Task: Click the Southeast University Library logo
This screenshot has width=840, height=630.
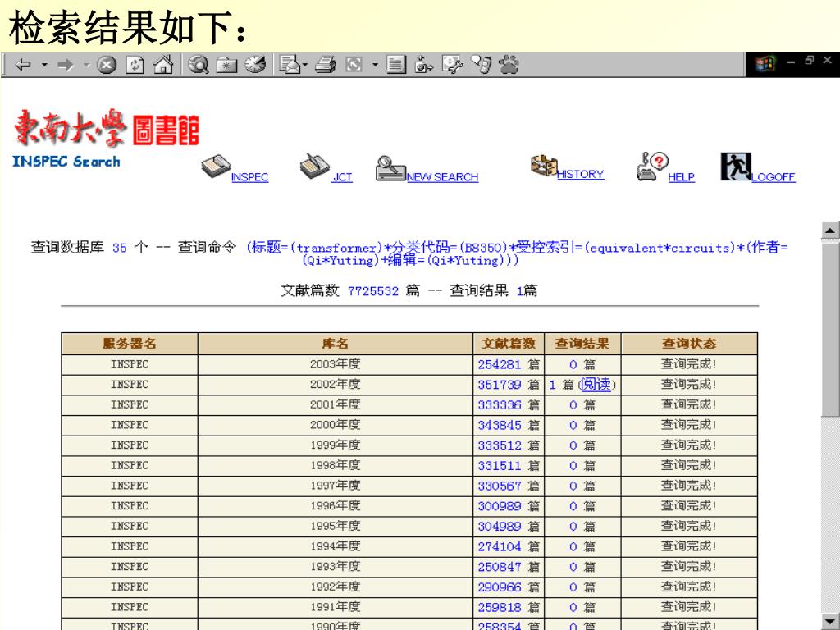Action: click(x=106, y=127)
